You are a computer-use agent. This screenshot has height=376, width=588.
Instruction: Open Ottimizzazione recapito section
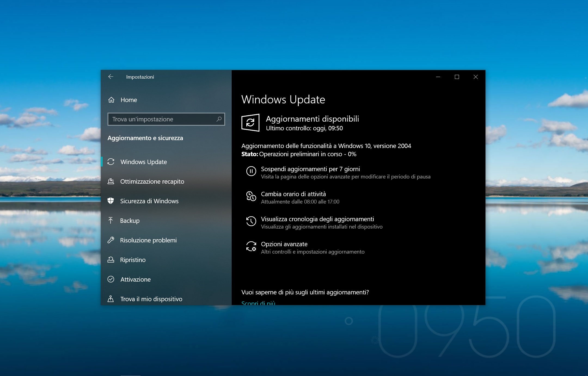(166, 181)
